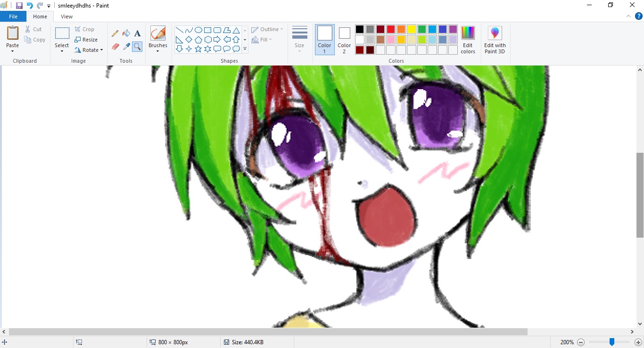This screenshot has height=348, width=644.
Task: Select the Fill with color bucket tool
Action: click(x=126, y=33)
